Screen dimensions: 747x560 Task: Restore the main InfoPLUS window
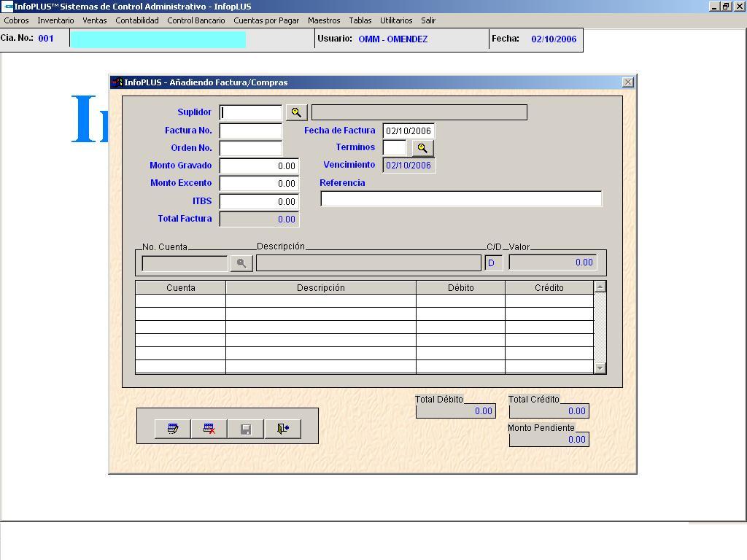point(725,6)
